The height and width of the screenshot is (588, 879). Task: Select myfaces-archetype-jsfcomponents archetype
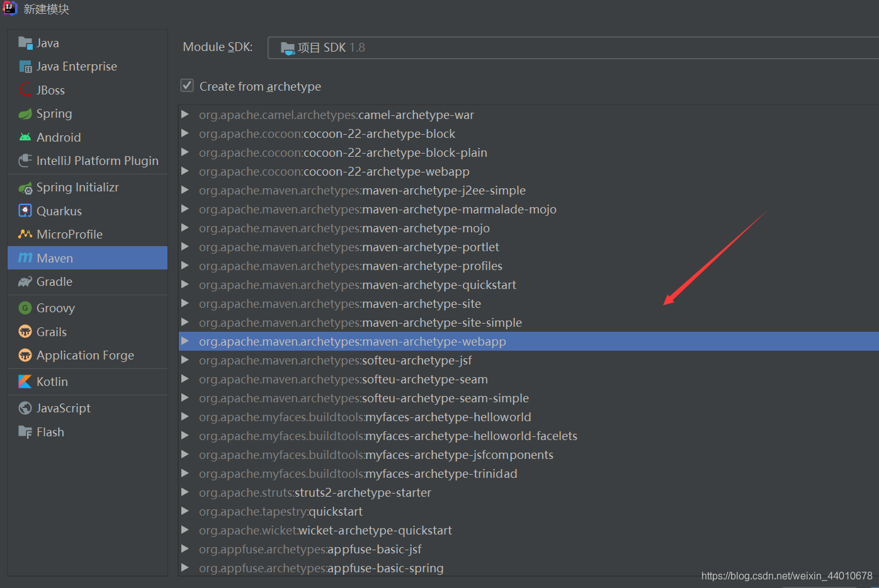pos(529,455)
